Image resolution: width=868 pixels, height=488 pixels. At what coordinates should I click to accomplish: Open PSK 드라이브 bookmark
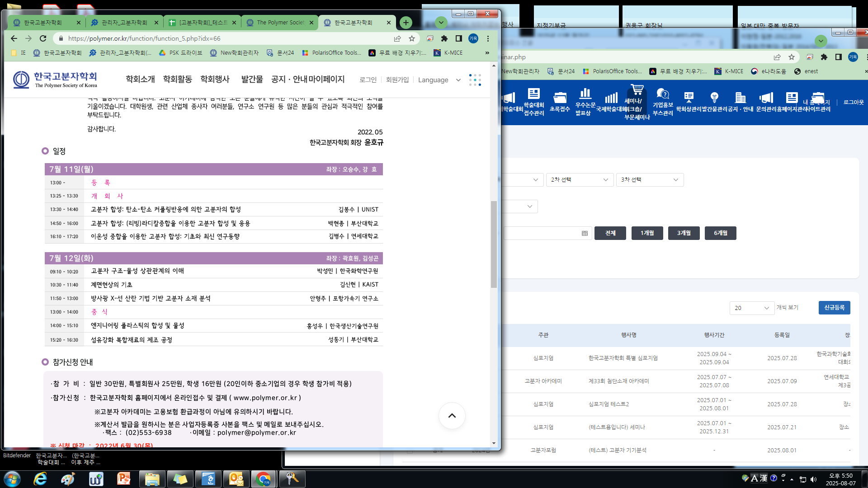coord(180,53)
